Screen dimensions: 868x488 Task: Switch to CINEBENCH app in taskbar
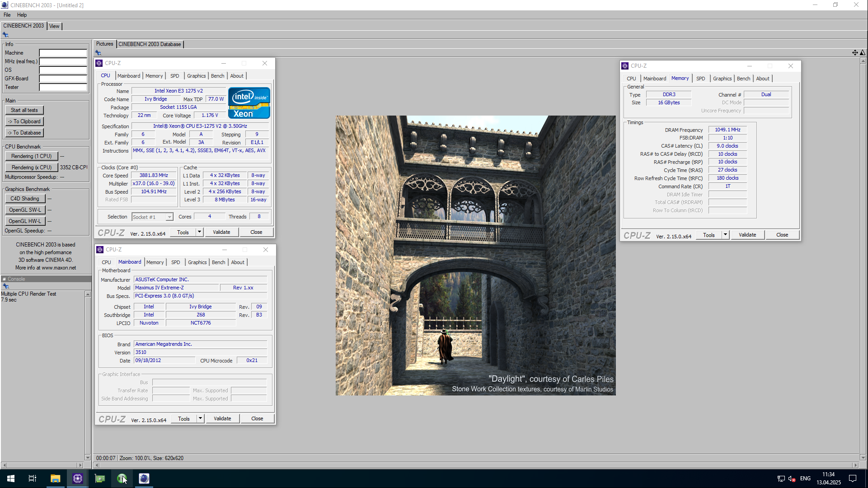coord(144,479)
